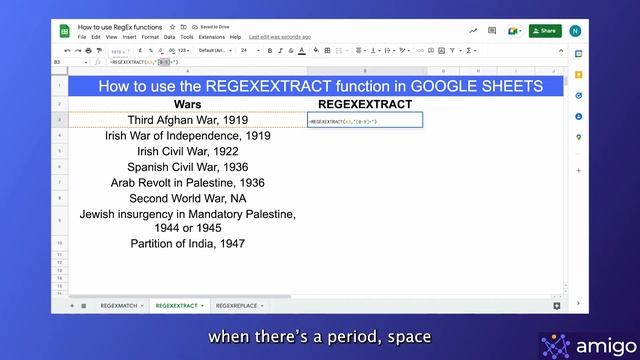The width and height of the screenshot is (640, 360).
Task: Click the move to folder icon
Action: (x=184, y=27)
